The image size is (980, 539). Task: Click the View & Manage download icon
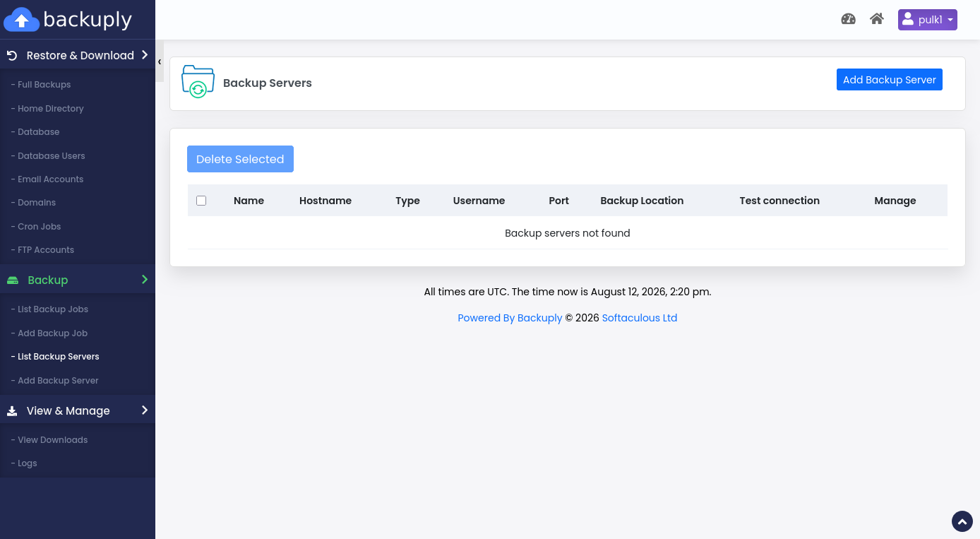point(12,411)
